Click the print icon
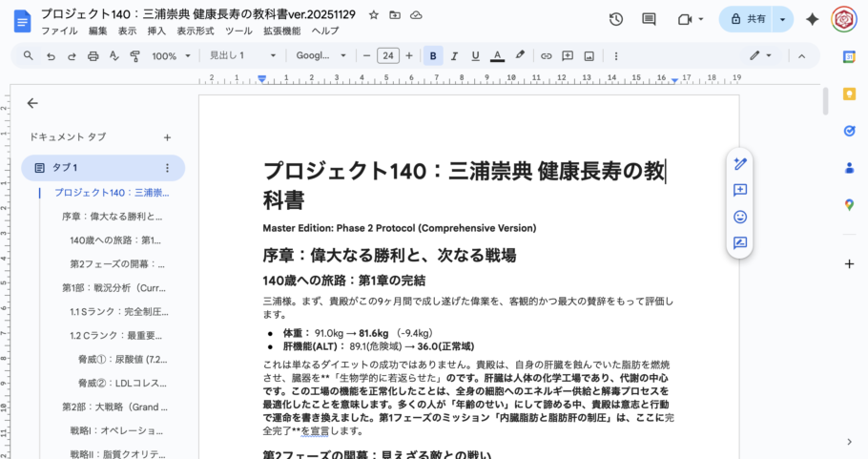The image size is (868, 459). point(93,56)
